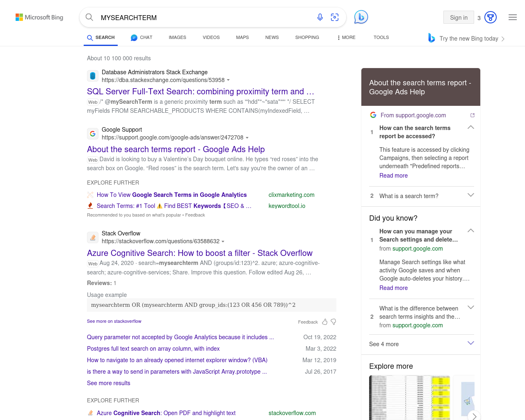Open the spreadsheet thumbnail under Explore more
Screen dimensions: 525x420
tap(409, 397)
